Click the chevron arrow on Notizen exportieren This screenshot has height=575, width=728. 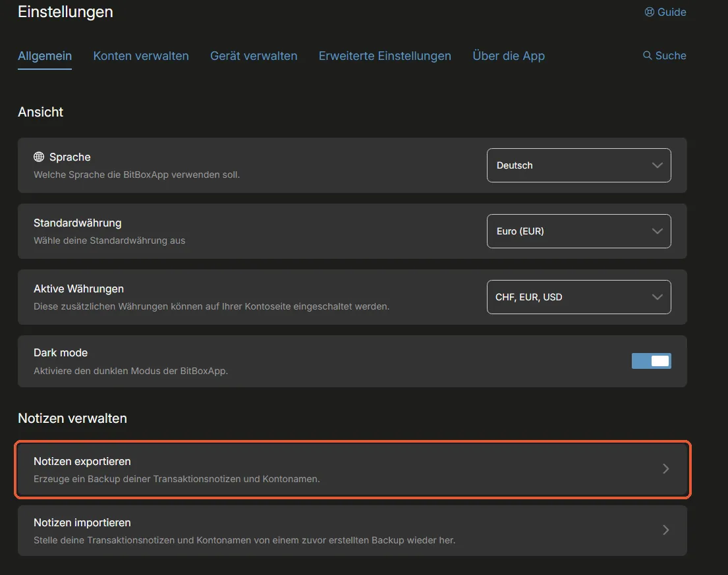[x=665, y=469]
